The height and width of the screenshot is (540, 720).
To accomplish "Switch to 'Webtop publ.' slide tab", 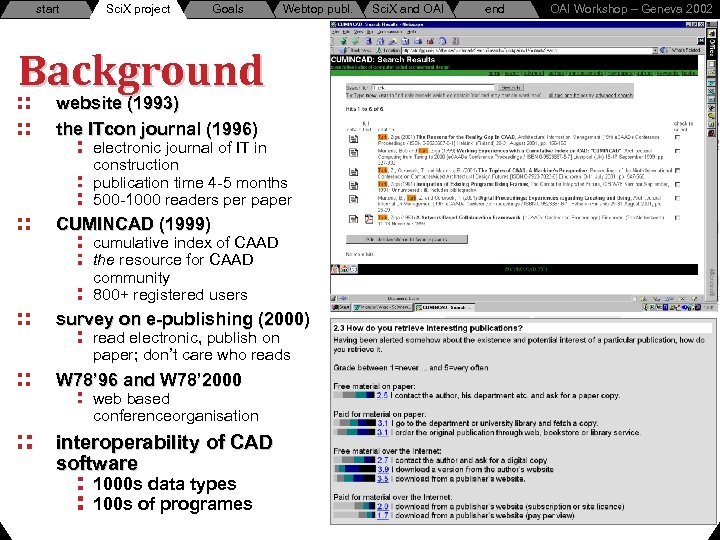I will click(317, 9).
